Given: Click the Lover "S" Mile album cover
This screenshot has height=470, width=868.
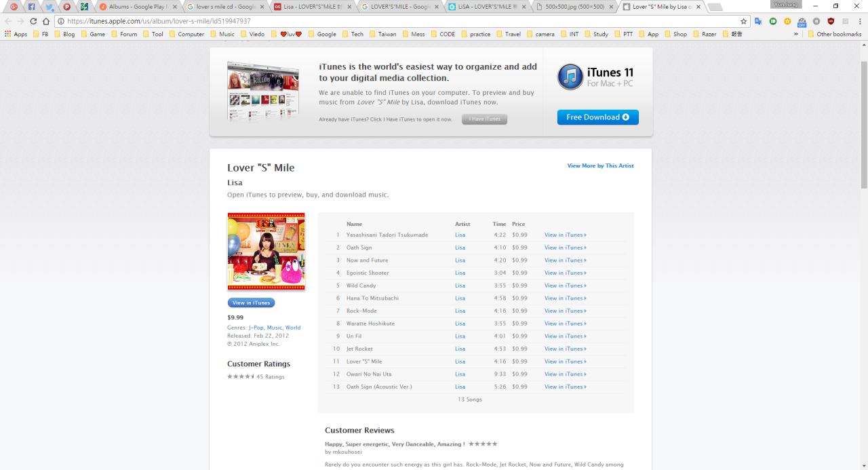Looking at the screenshot, I should 266,252.
